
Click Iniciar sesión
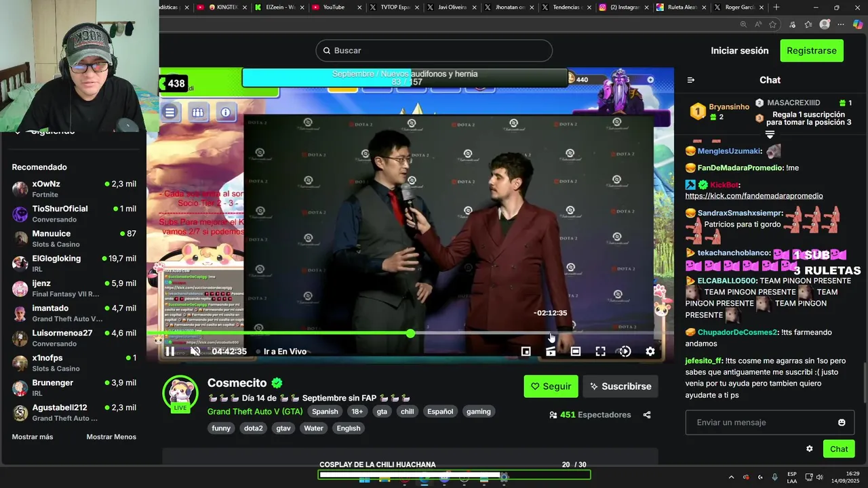point(740,51)
